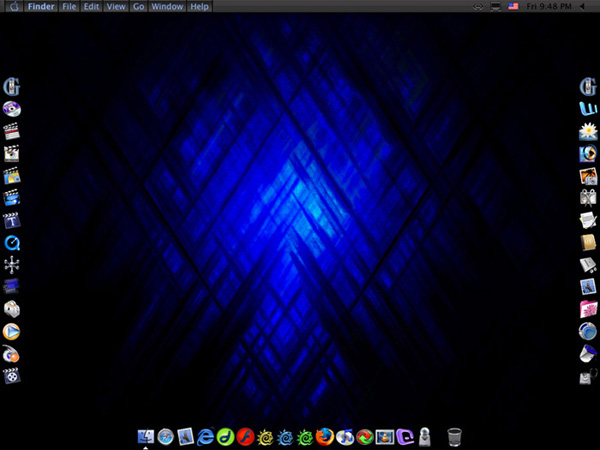Open the Edit menu
Image resolution: width=600 pixels, height=450 pixels.
coord(92,6)
